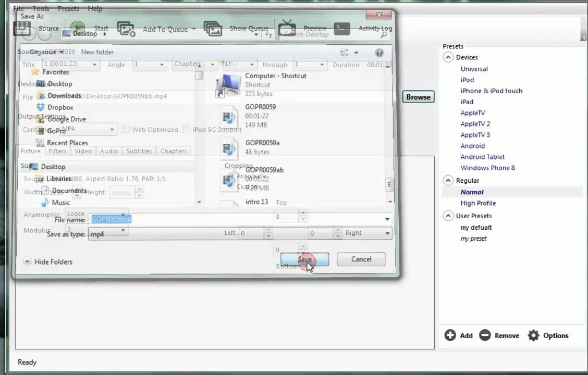Click the change view icon in Save As dialog
The image size is (588, 375).
[344, 53]
